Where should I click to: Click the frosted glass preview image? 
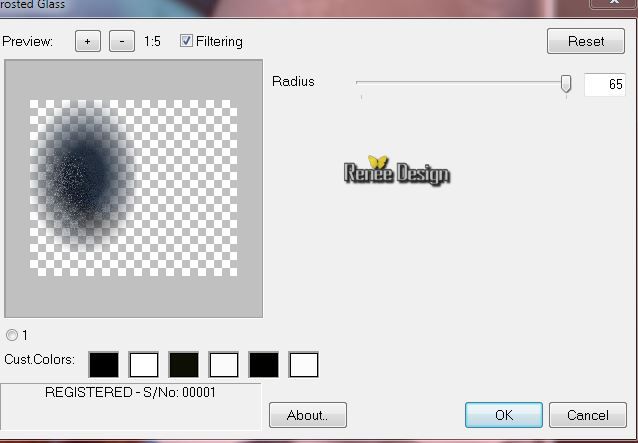[133, 188]
